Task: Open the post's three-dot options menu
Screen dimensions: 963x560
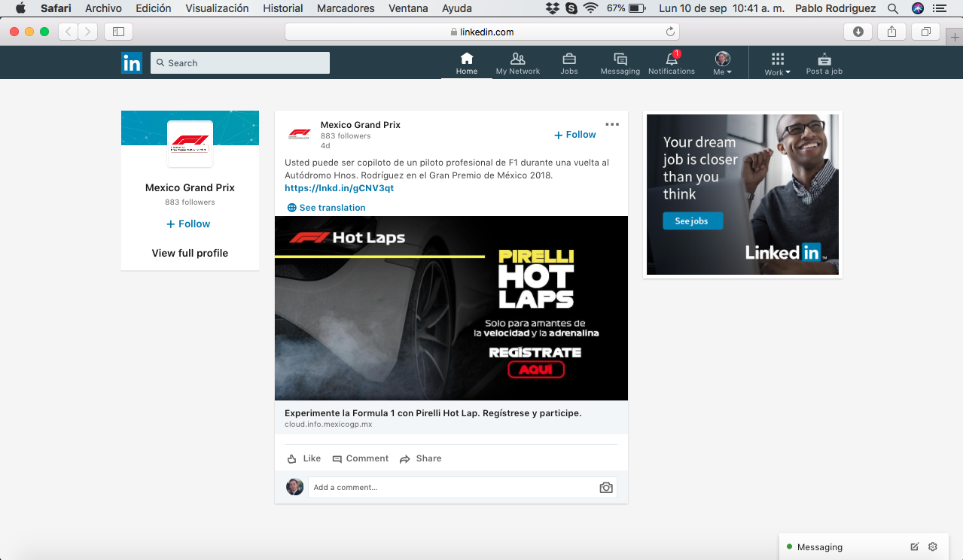Action: point(612,124)
